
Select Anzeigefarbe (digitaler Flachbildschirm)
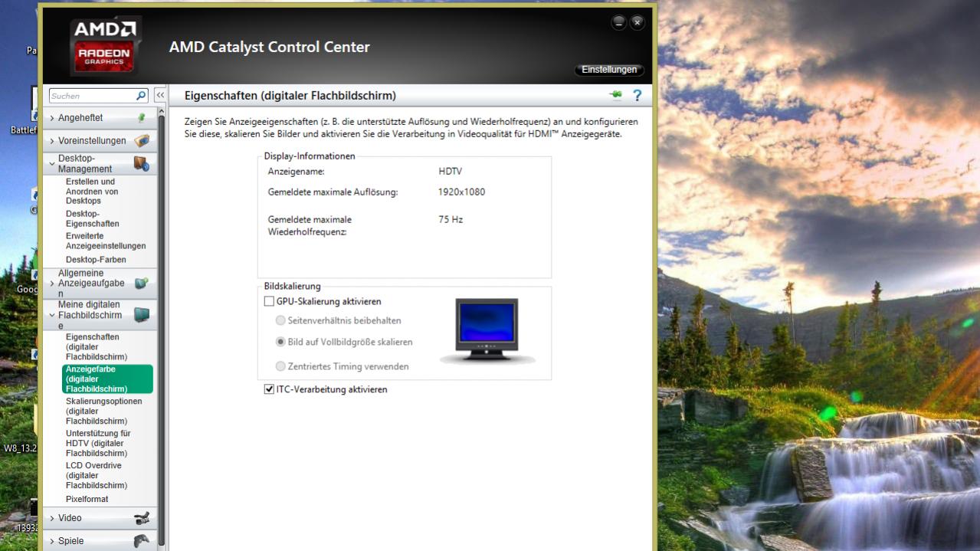[x=108, y=379]
